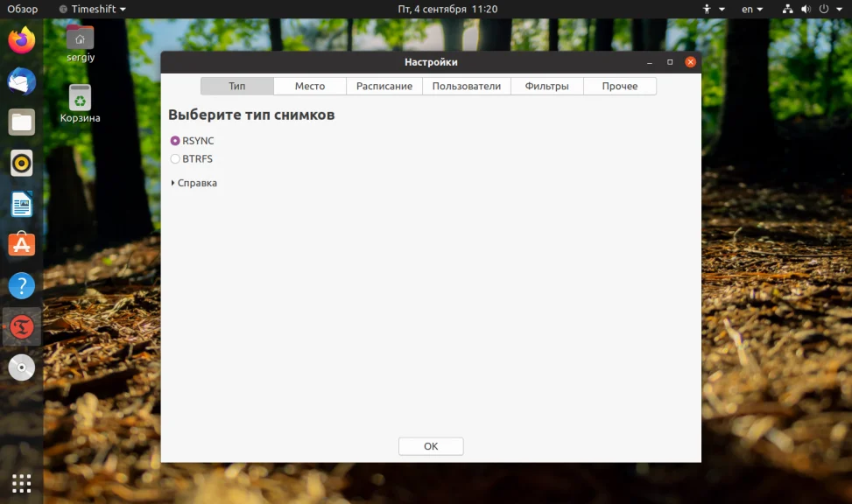The height and width of the screenshot is (504, 852).
Task: Close the Настройки window
Action: click(x=691, y=62)
